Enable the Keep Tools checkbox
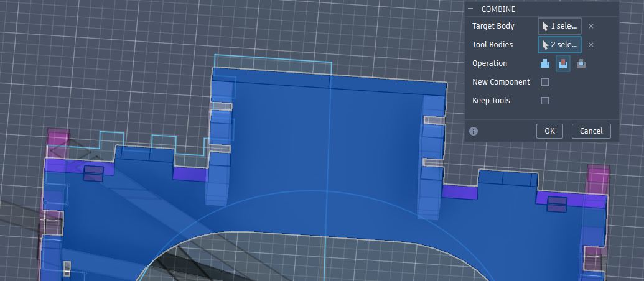Screen dimensions: 644x281 [x=545, y=101]
